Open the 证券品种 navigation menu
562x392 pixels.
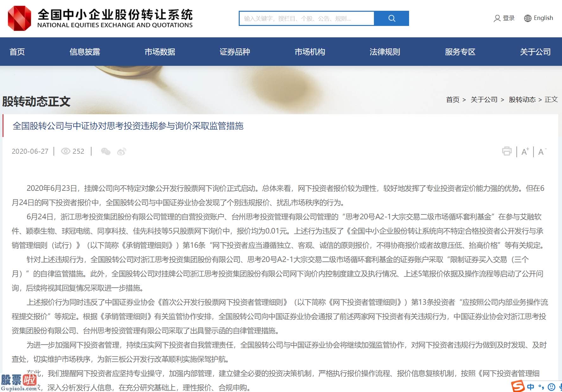pos(235,52)
